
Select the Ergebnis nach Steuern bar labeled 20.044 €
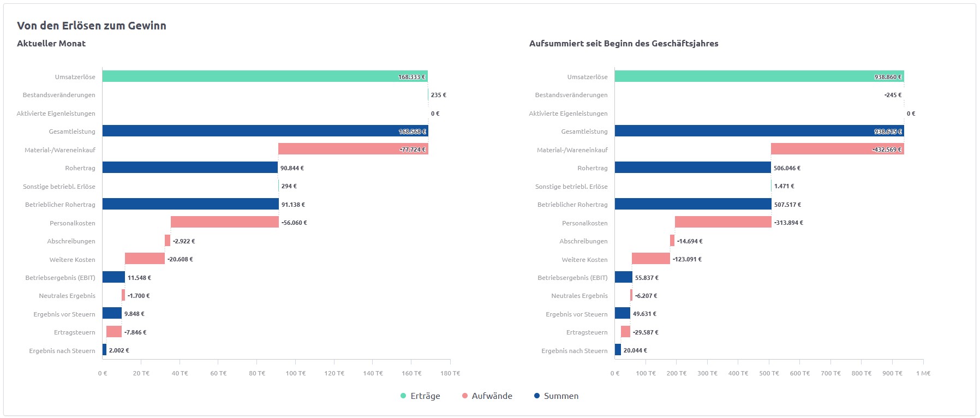coord(618,350)
